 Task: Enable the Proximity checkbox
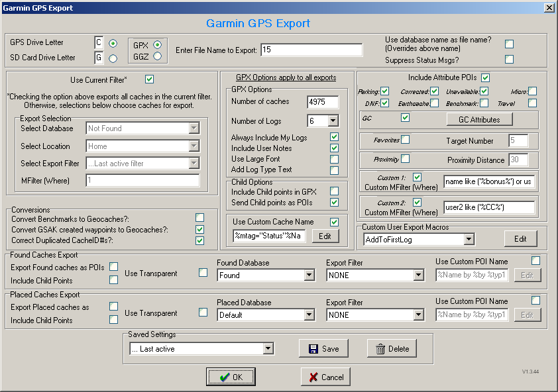tap(405, 158)
